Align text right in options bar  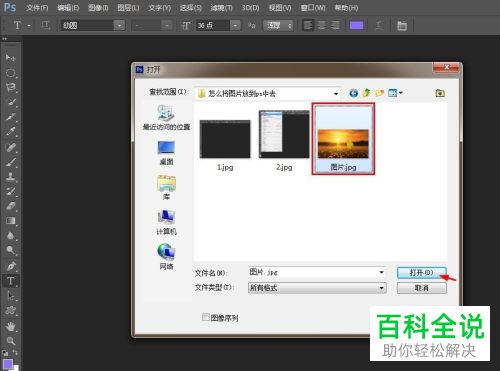coord(335,25)
